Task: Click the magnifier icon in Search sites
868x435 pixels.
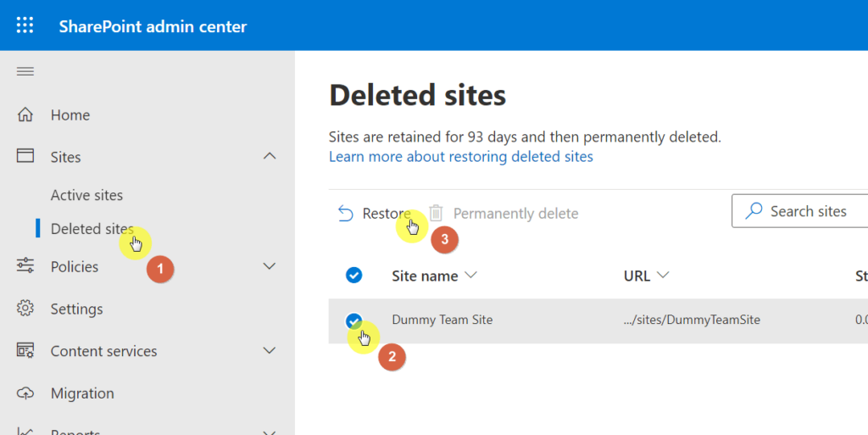Action: click(754, 211)
